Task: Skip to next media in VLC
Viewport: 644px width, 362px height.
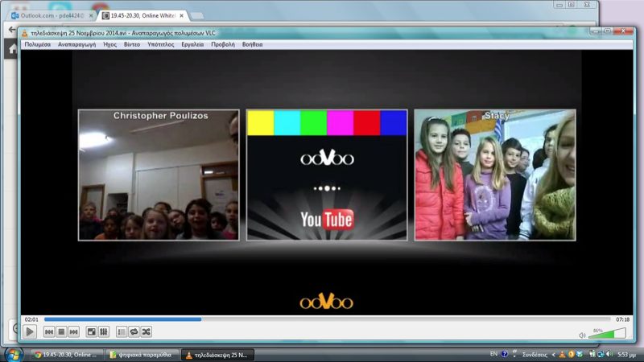Action: click(73, 331)
